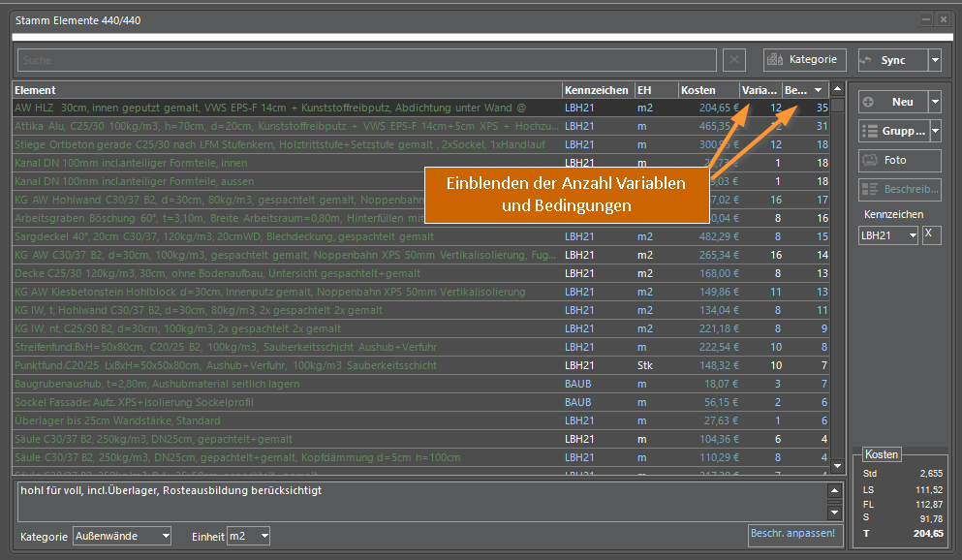Open Kategorie Außenwände dropdown
This screenshot has height=560, width=962.
(122, 536)
